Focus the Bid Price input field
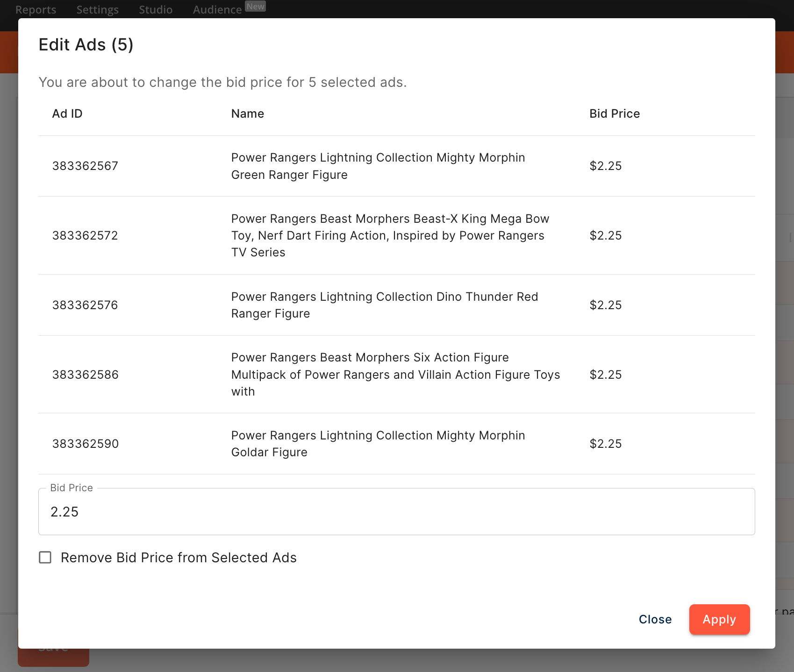Viewport: 794px width, 672px height. point(396,512)
